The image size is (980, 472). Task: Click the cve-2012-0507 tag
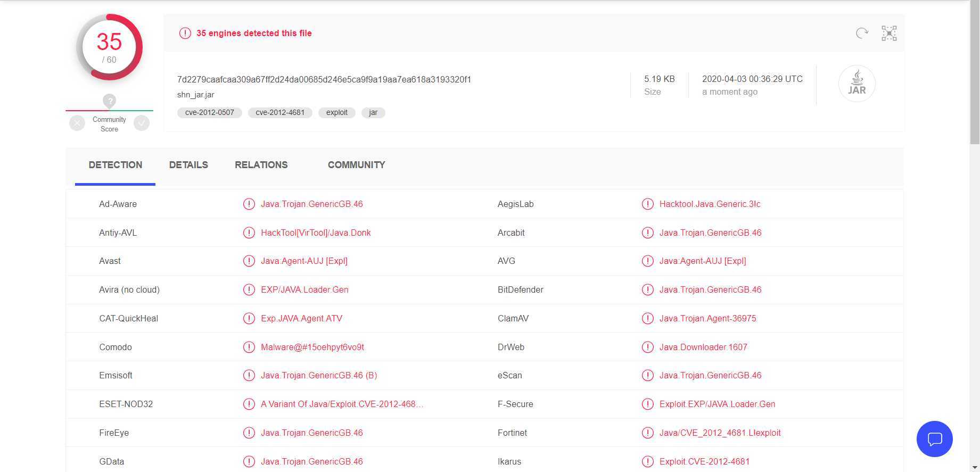click(x=209, y=112)
